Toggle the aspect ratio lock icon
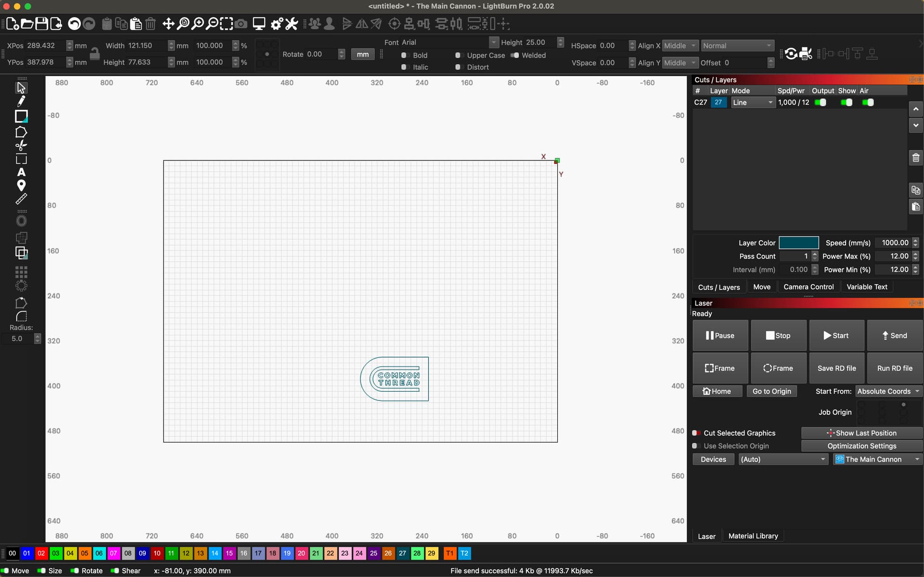924x577 pixels. [x=95, y=53]
